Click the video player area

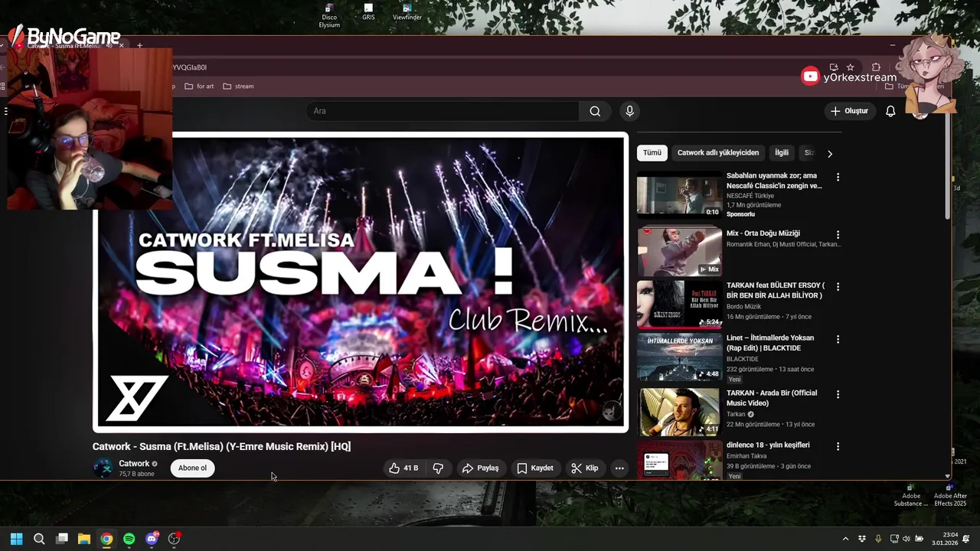click(x=361, y=282)
